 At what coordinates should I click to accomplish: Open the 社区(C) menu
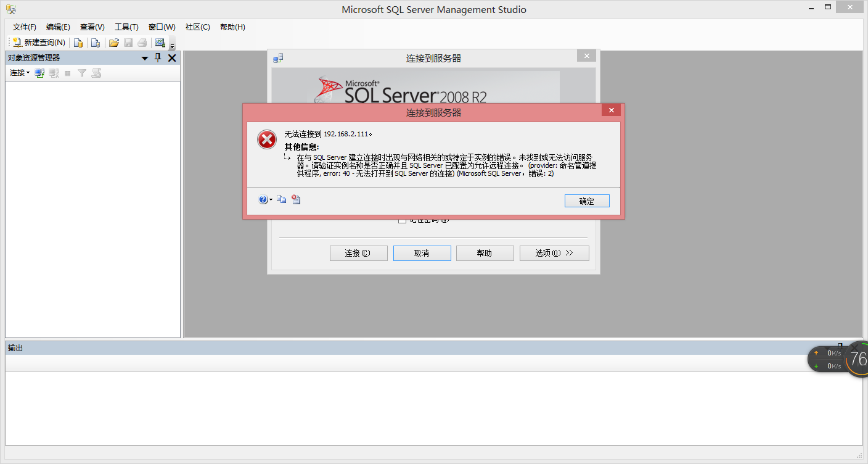coord(198,27)
